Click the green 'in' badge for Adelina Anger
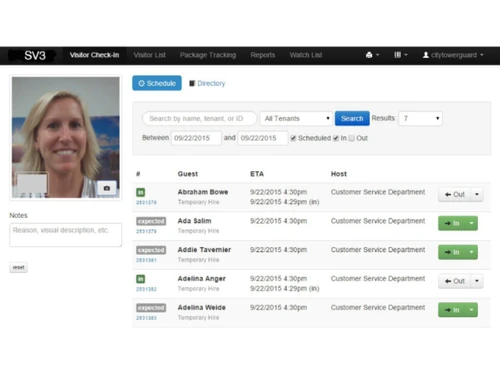 click(140, 279)
